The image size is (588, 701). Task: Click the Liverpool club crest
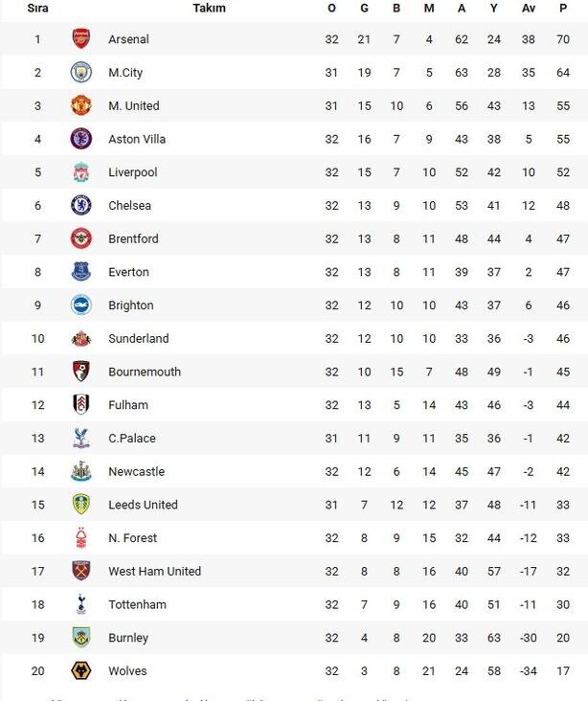pyautogui.click(x=81, y=172)
